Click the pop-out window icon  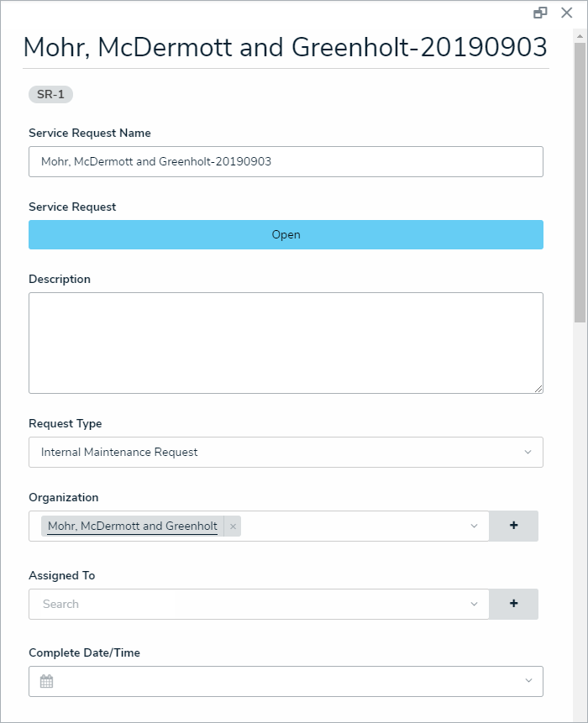click(540, 13)
